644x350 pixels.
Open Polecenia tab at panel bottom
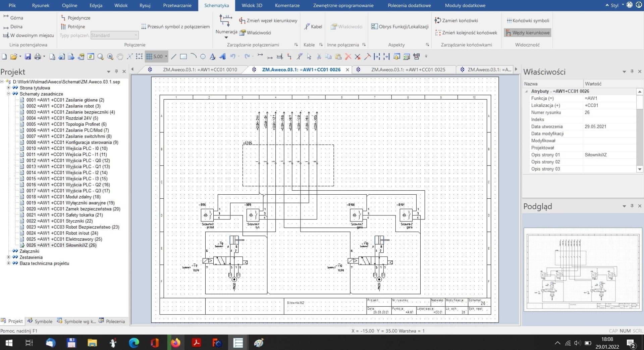pyautogui.click(x=112, y=321)
